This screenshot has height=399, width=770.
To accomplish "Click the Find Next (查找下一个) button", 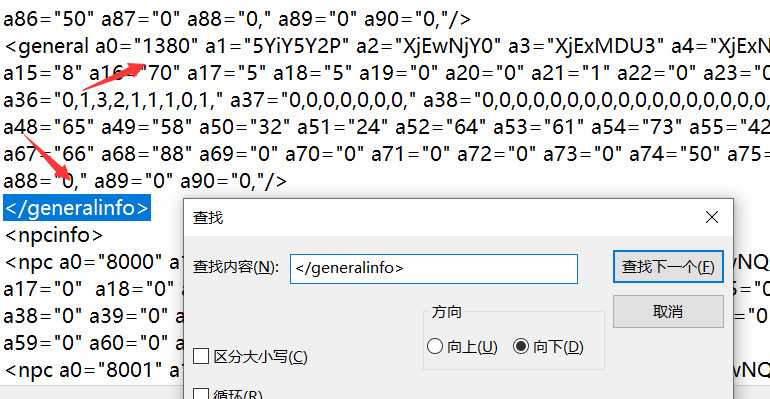I will 668,266.
